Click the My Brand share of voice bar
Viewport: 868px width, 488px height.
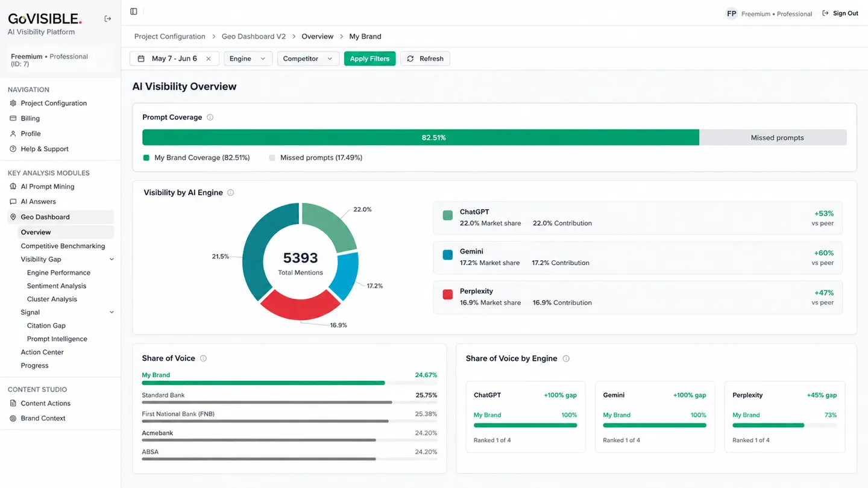263,383
